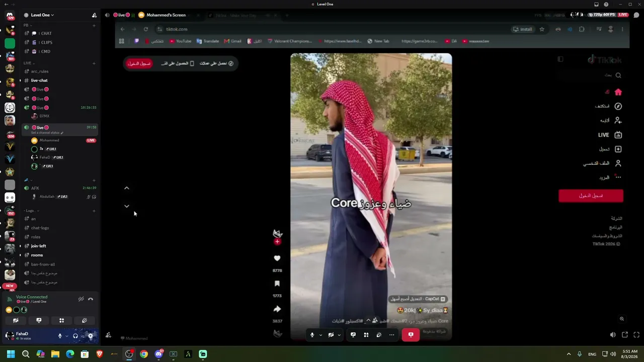
Task: Open activities from the Voice Connected panel
Action: [61, 320]
